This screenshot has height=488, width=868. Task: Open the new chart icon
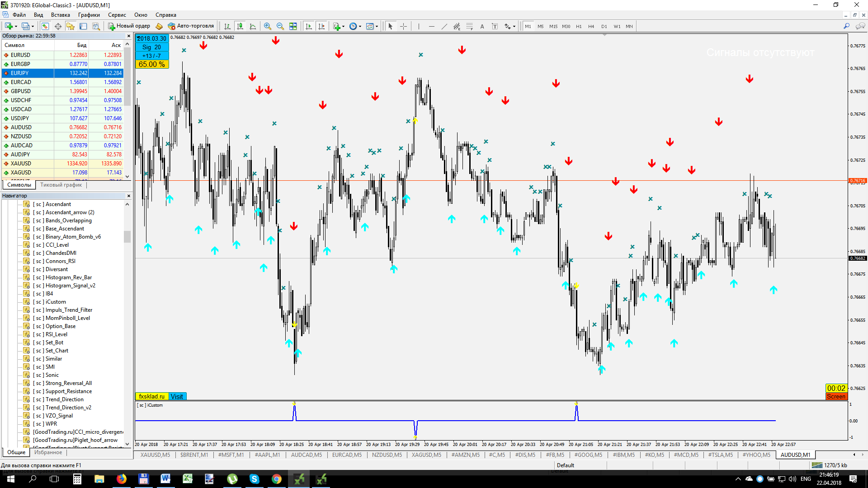9,26
